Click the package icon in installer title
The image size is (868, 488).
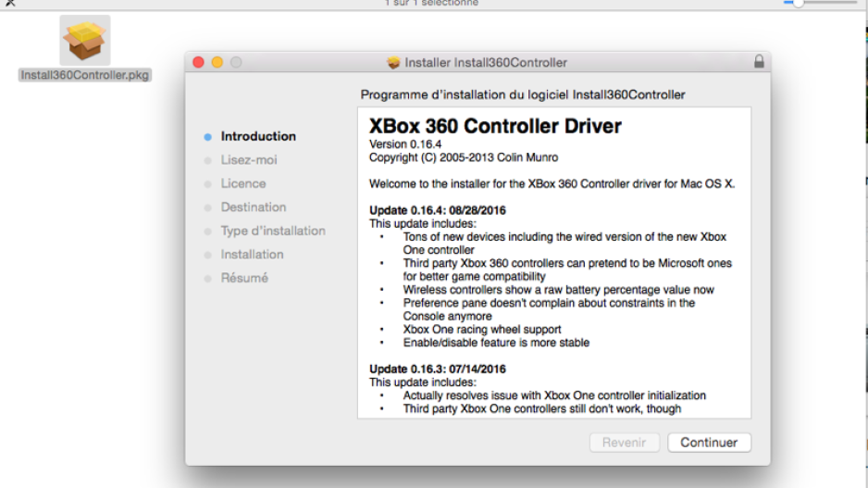[x=393, y=63]
